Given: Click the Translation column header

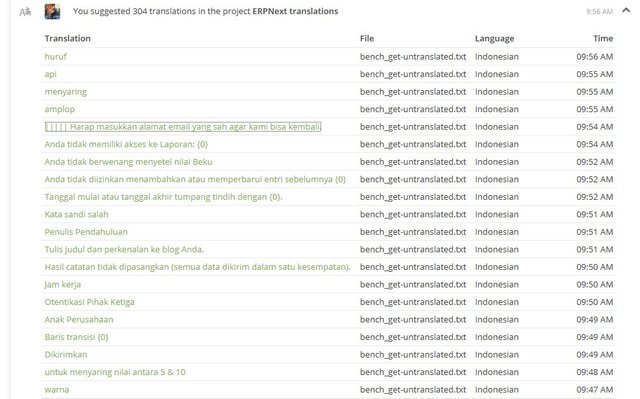Looking at the screenshot, I should click(x=67, y=39).
